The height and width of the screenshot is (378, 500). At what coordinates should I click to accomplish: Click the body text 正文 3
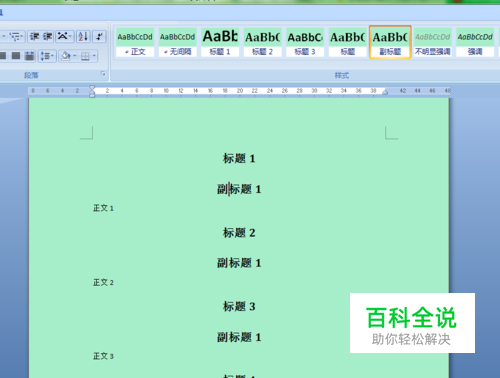[x=103, y=356]
